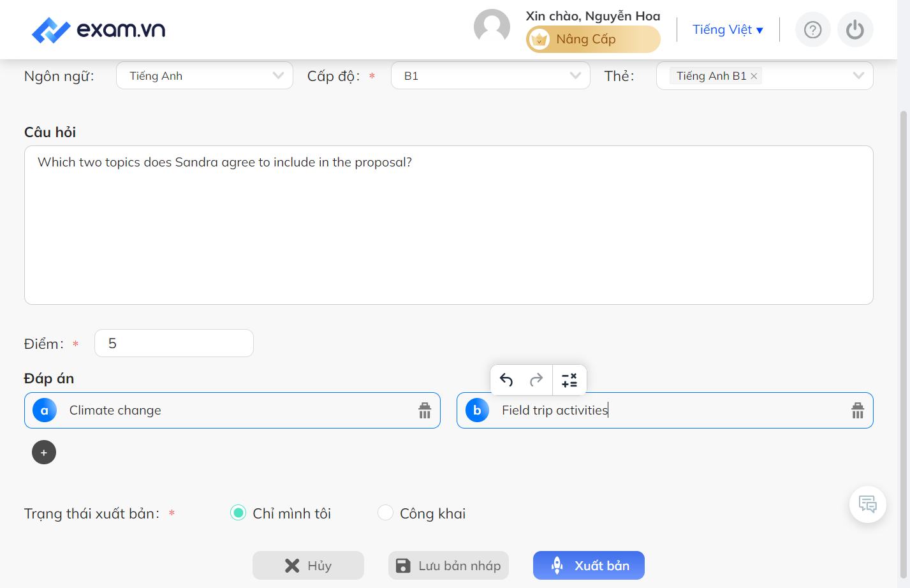
Task: Open the chat feedback bubble icon
Action: click(867, 504)
